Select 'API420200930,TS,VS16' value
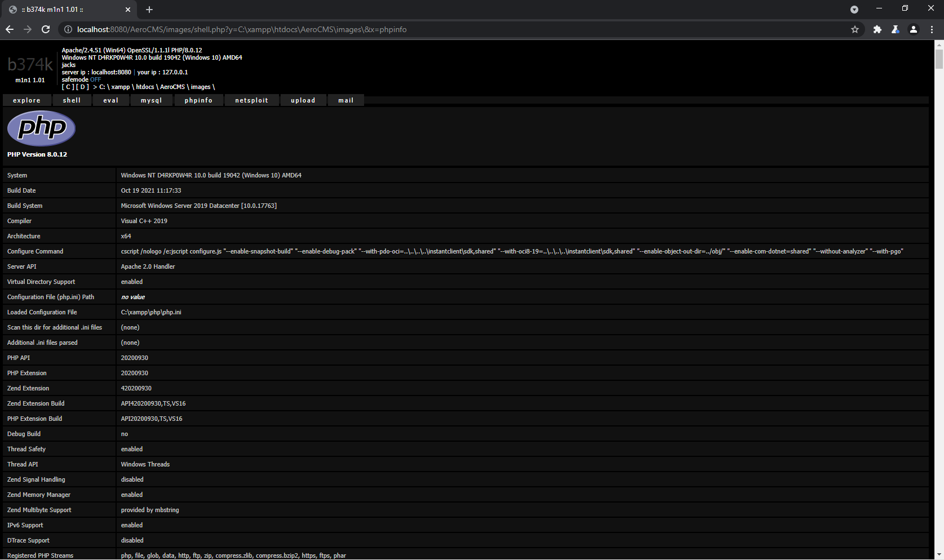The height and width of the screenshot is (560, 944). tap(153, 403)
